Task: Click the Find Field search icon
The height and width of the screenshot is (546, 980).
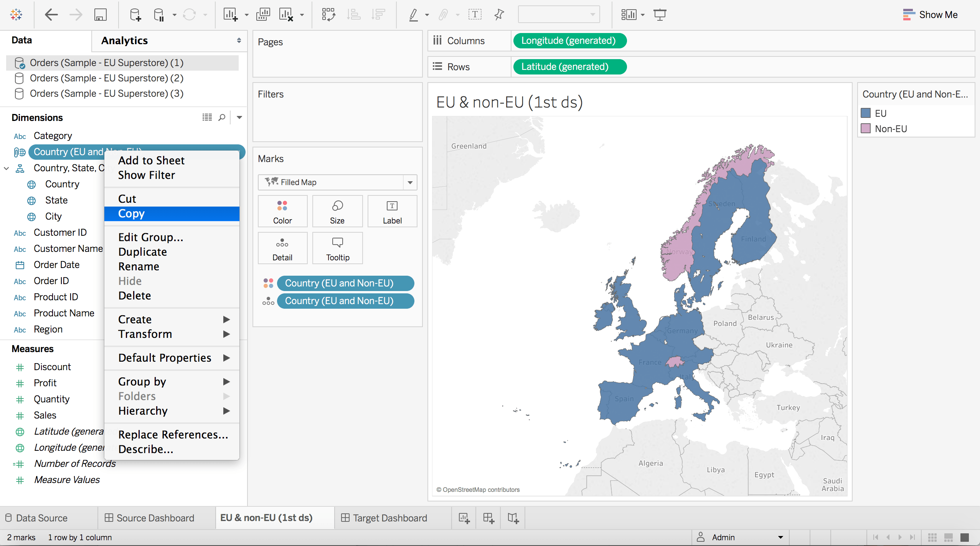Action: tap(222, 117)
